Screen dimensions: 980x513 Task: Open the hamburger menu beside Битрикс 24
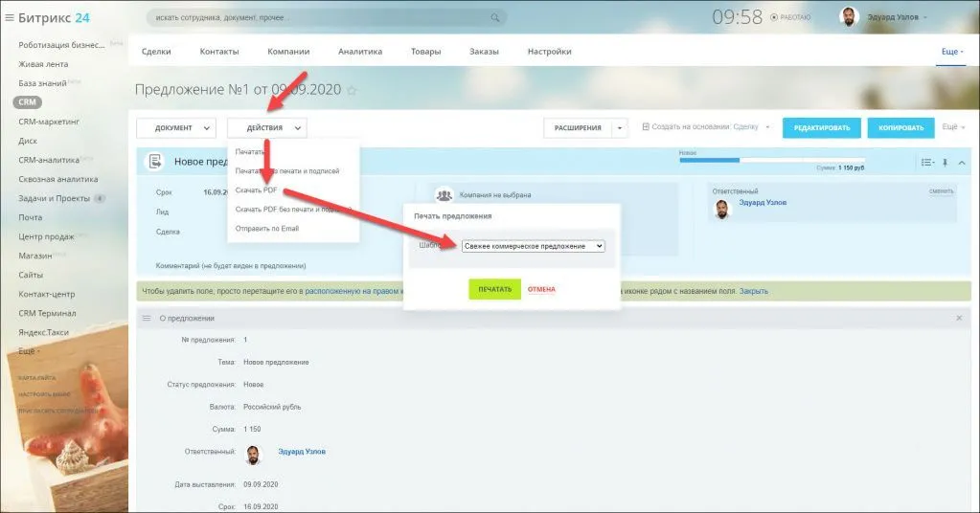(10, 16)
